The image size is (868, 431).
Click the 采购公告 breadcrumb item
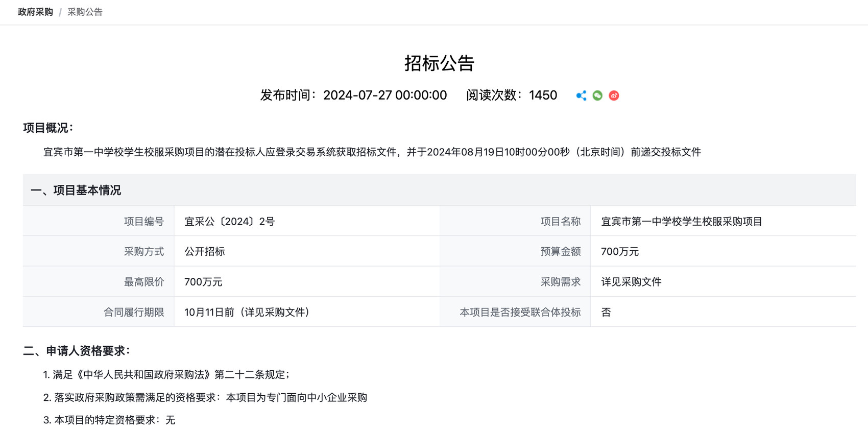coord(85,12)
